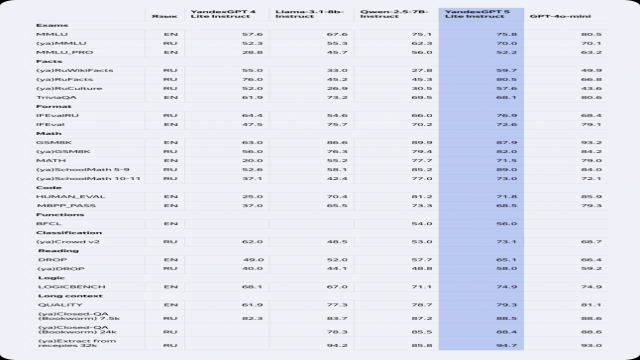The width and height of the screenshot is (640, 360).
Task: Click the (ya)RuWikiFacts benchmark name
Action: [x=75, y=70]
